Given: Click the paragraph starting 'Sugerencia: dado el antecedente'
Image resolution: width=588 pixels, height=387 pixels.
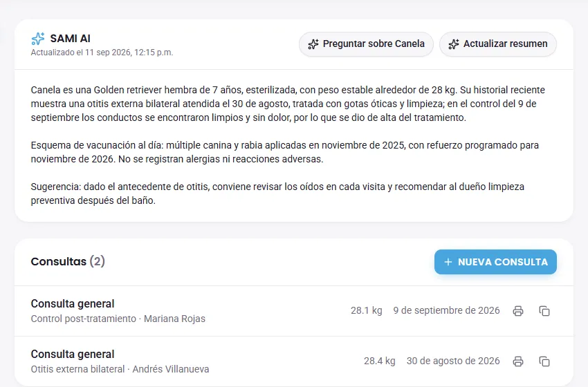Looking at the screenshot, I should [277, 193].
